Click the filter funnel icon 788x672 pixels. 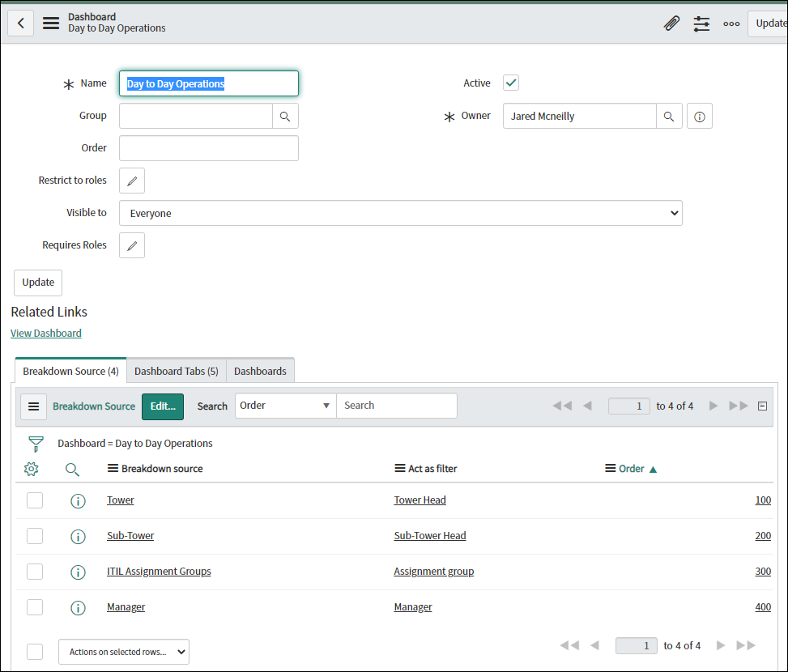(x=36, y=444)
